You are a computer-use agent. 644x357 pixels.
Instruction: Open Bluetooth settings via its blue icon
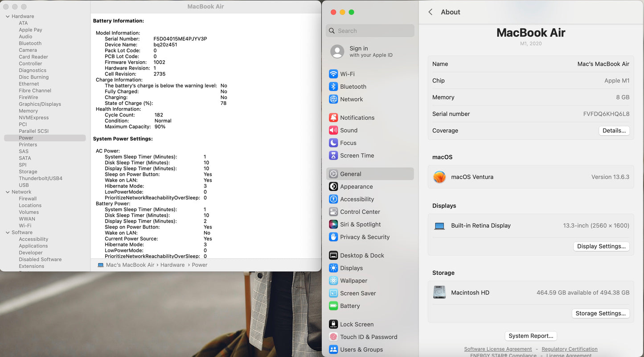click(333, 87)
